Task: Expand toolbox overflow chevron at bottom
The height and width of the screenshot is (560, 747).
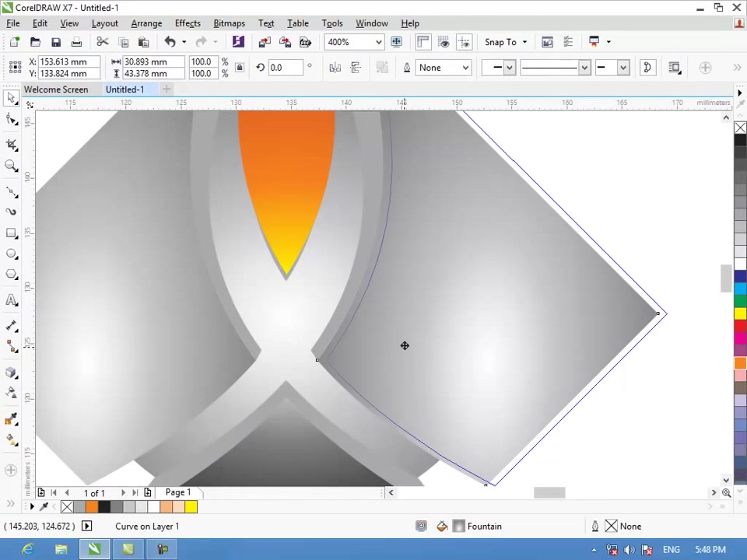Action: 10,504
